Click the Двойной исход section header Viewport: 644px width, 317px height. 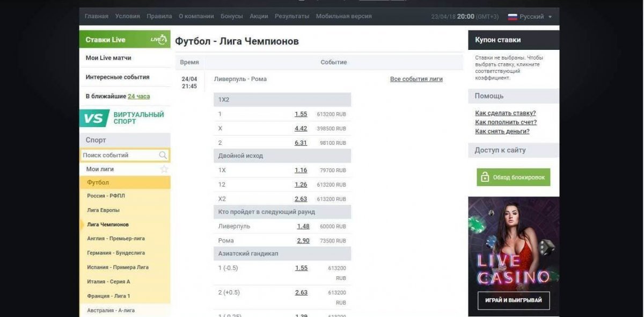tap(282, 156)
